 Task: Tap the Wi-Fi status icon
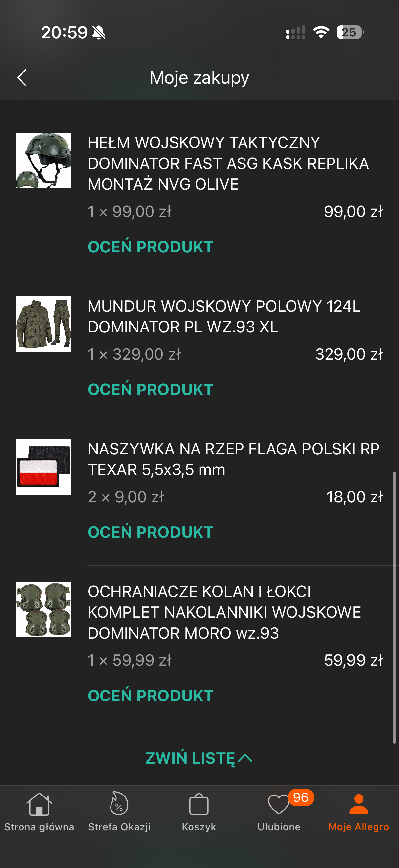[x=321, y=32]
